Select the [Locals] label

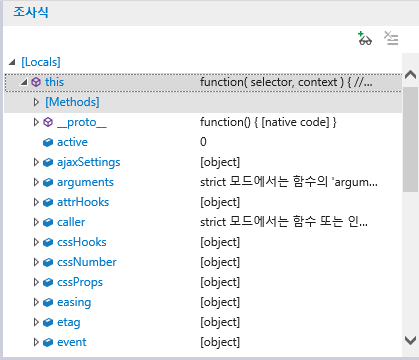(41, 62)
